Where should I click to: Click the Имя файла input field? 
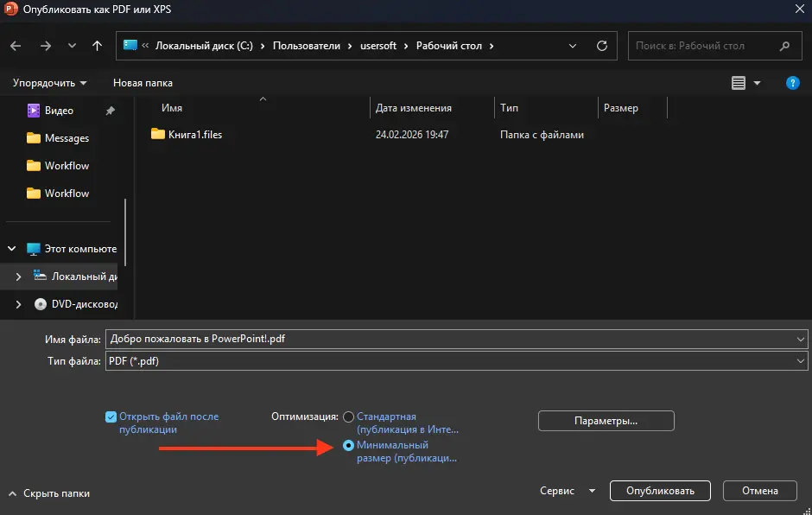tap(449, 339)
